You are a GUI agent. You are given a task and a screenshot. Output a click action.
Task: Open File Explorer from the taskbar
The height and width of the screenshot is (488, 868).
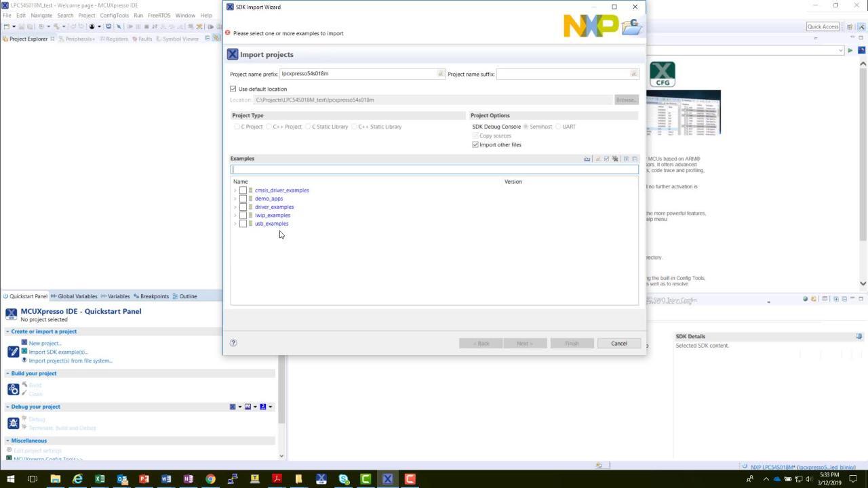(55, 479)
